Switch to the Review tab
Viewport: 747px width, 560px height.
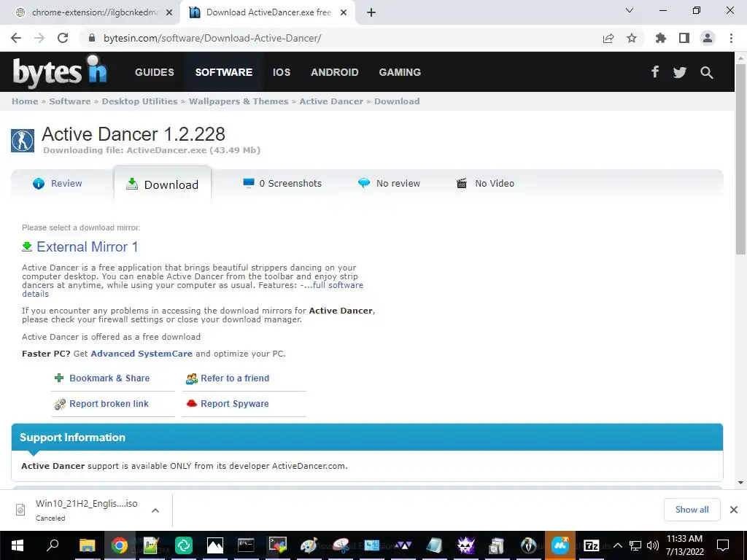point(58,183)
